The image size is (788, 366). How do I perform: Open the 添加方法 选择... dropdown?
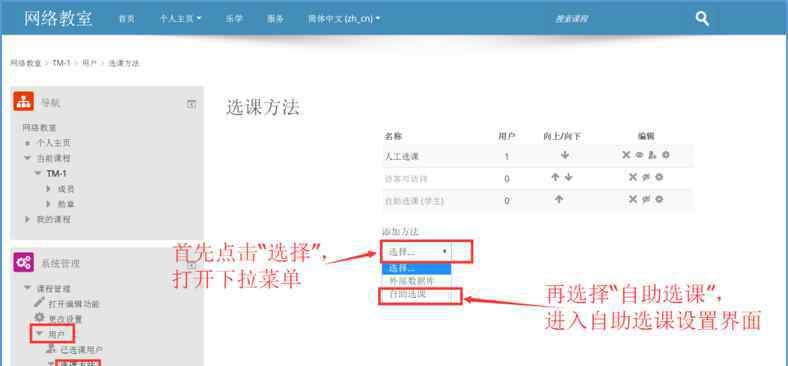417,252
